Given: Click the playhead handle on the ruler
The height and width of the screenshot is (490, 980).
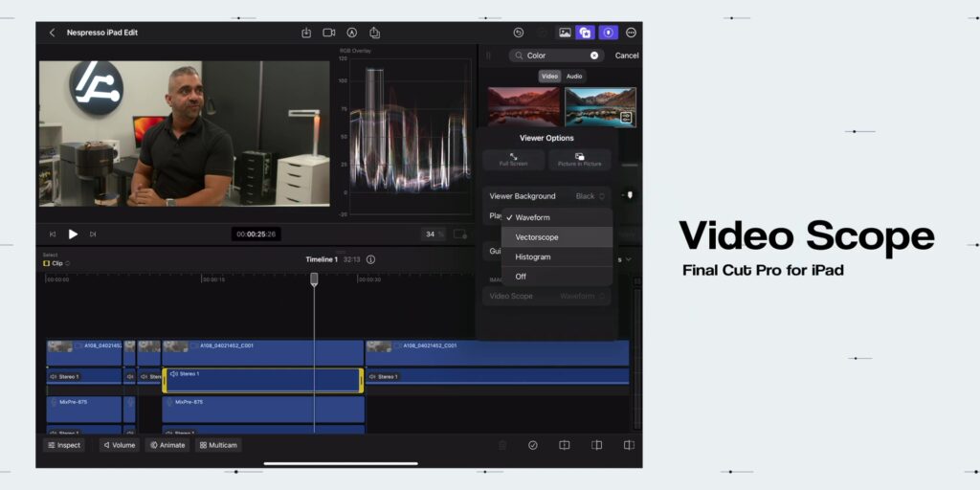Looking at the screenshot, I should pos(314,279).
